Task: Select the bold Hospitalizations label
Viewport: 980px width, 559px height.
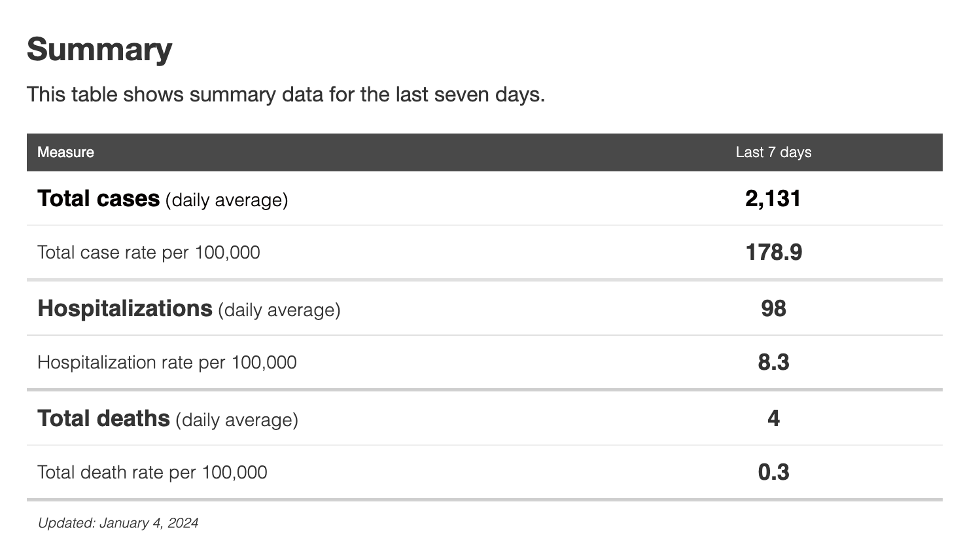Action: (125, 309)
